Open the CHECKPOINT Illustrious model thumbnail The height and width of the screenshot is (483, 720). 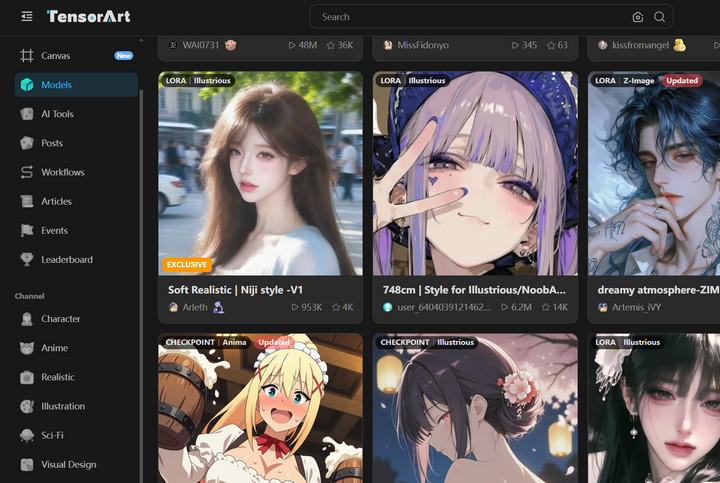pos(475,408)
